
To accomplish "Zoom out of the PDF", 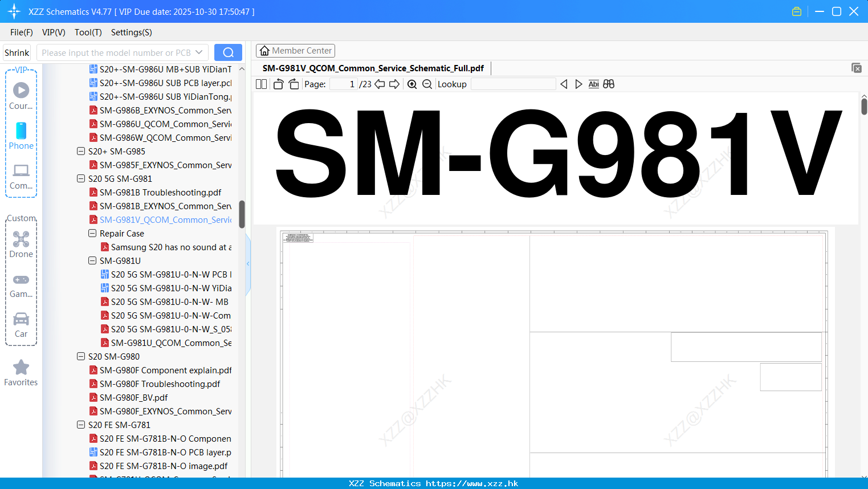I will pyautogui.click(x=427, y=84).
